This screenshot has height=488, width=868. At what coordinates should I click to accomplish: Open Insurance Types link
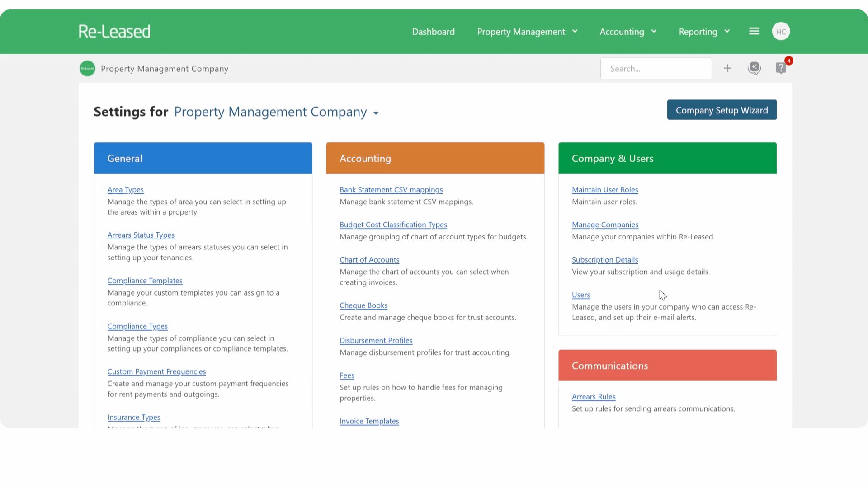[x=134, y=417]
